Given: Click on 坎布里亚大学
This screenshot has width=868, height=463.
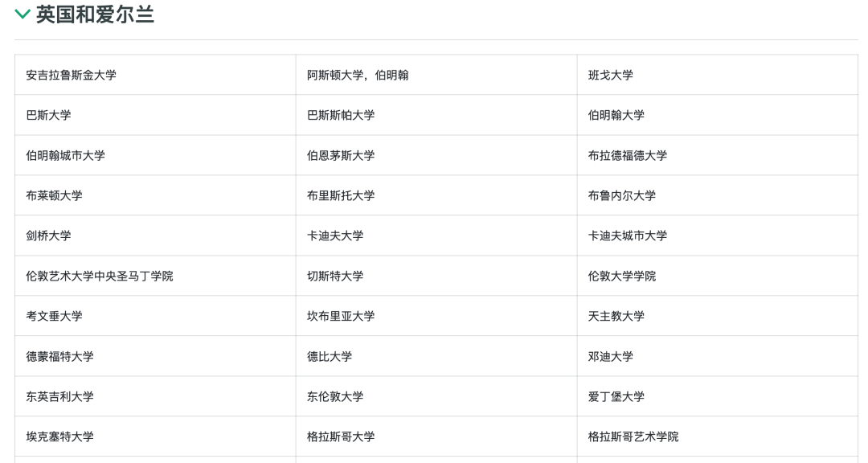Looking at the screenshot, I should tap(341, 316).
